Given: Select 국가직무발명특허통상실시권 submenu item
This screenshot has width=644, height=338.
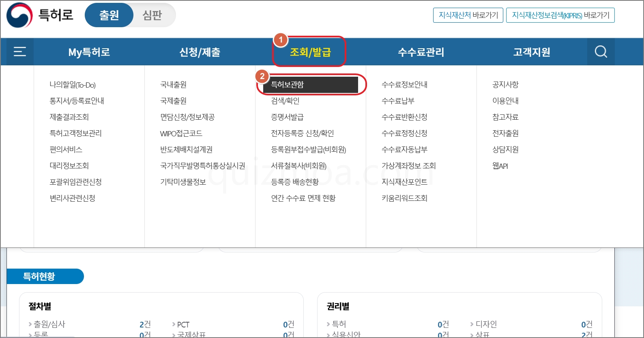Looking at the screenshot, I should point(202,166).
